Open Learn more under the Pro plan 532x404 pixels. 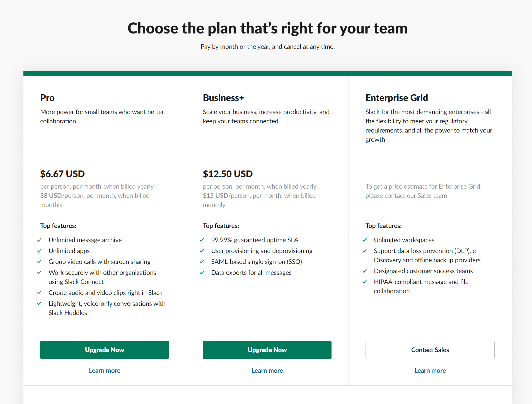coord(105,371)
